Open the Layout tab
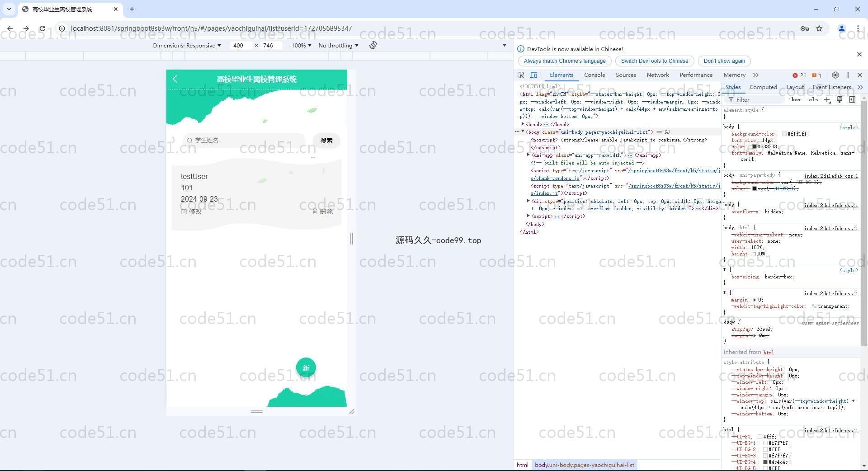The height and width of the screenshot is (471, 868). click(795, 87)
